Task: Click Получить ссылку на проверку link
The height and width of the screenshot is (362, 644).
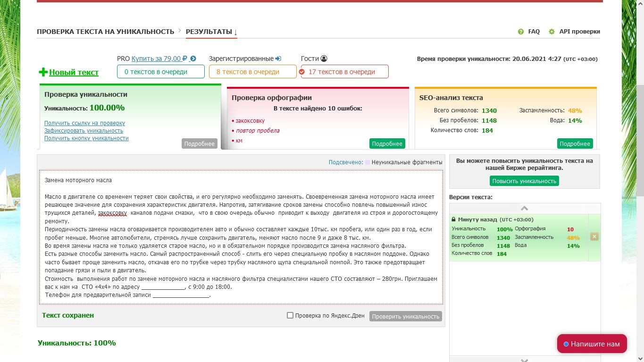Action: click(x=85, y=123)
